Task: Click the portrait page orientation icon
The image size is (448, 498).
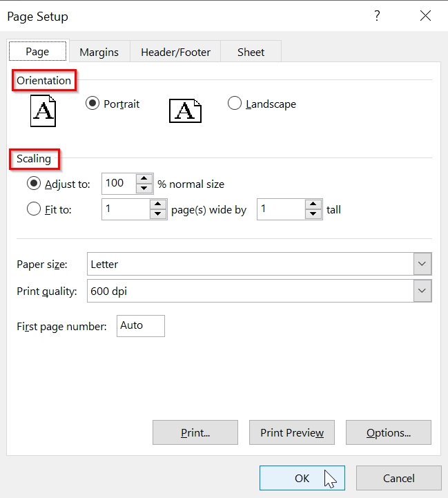Action: tap(43, 111)
